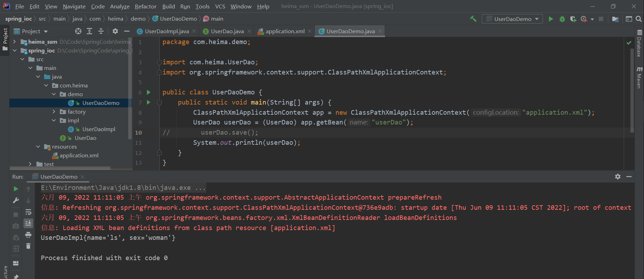Open dropdown arrow next to profiler icon

592,19
